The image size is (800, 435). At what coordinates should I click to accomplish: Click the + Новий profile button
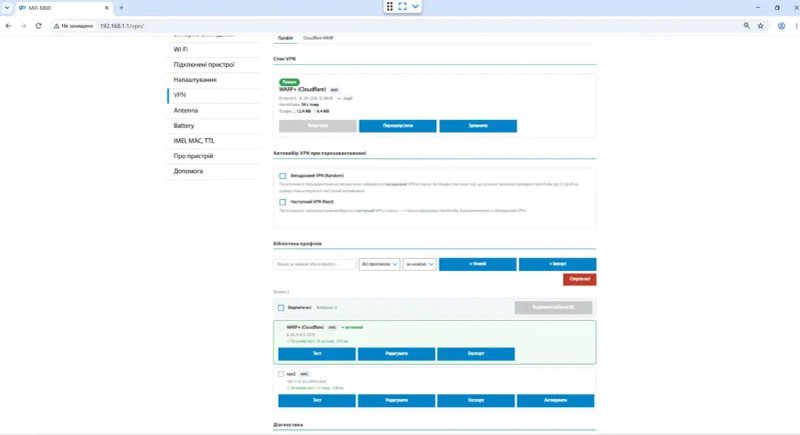pos(478,264)
